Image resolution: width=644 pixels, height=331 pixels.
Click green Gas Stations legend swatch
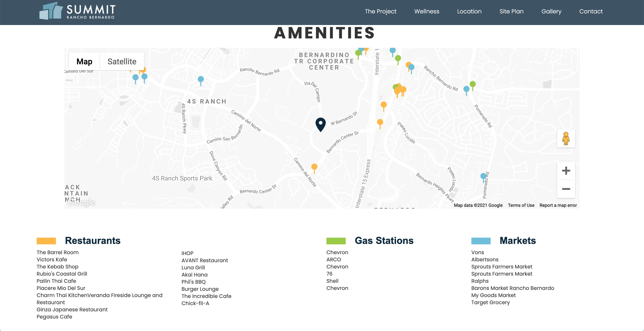click(x=336, y=241)
